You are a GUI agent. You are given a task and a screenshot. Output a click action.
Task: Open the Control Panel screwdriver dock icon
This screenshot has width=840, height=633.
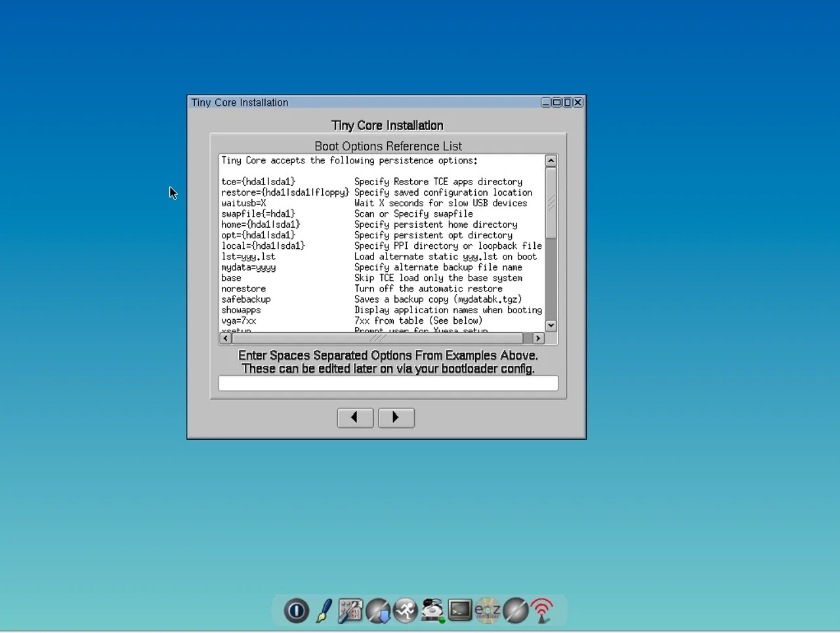[350, 611]
